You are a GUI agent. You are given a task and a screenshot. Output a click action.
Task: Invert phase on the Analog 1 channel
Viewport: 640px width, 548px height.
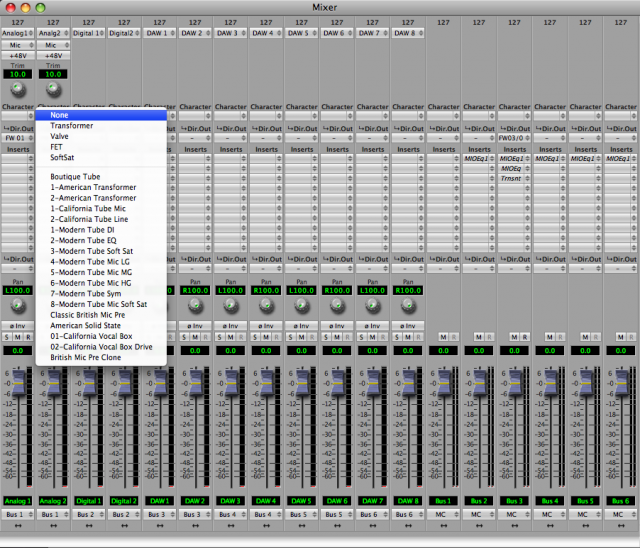[x=18, y=326]
